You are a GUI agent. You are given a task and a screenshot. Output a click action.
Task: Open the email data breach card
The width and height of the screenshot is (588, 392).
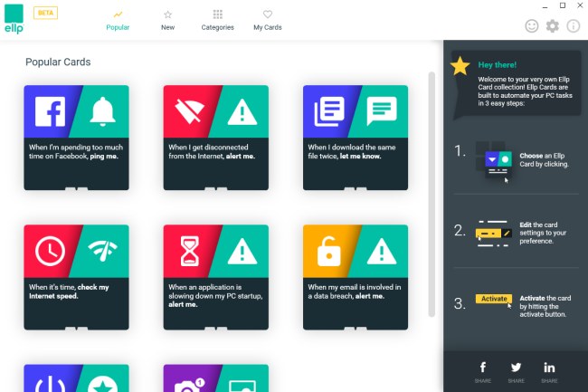[x=356, y=277]
